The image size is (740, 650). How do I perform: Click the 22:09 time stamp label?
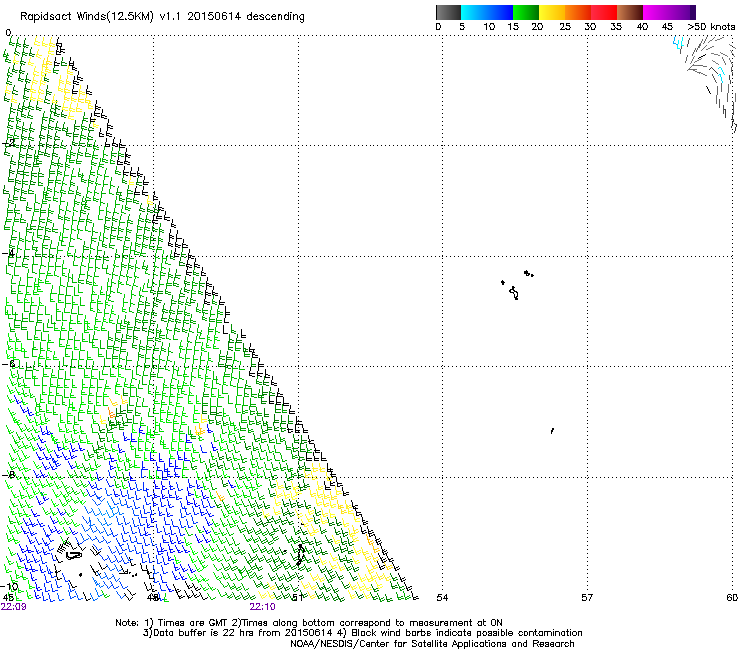click(14, 607)
